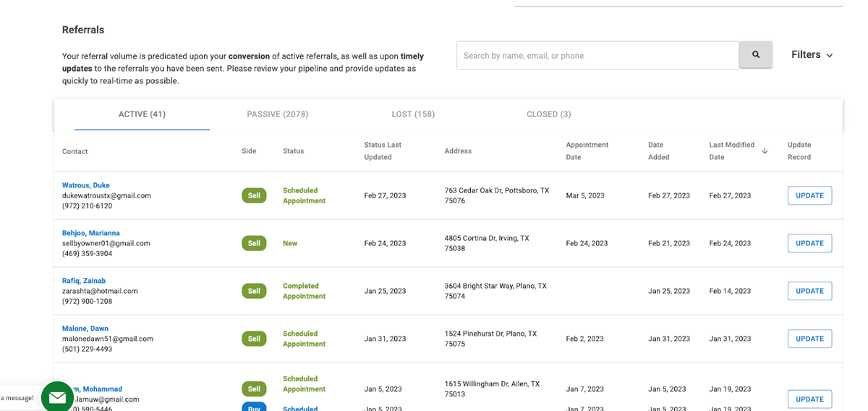The image size is (868, 411).
Task: Focus the search by name, email, or phone field
Action: click(597, 56)
